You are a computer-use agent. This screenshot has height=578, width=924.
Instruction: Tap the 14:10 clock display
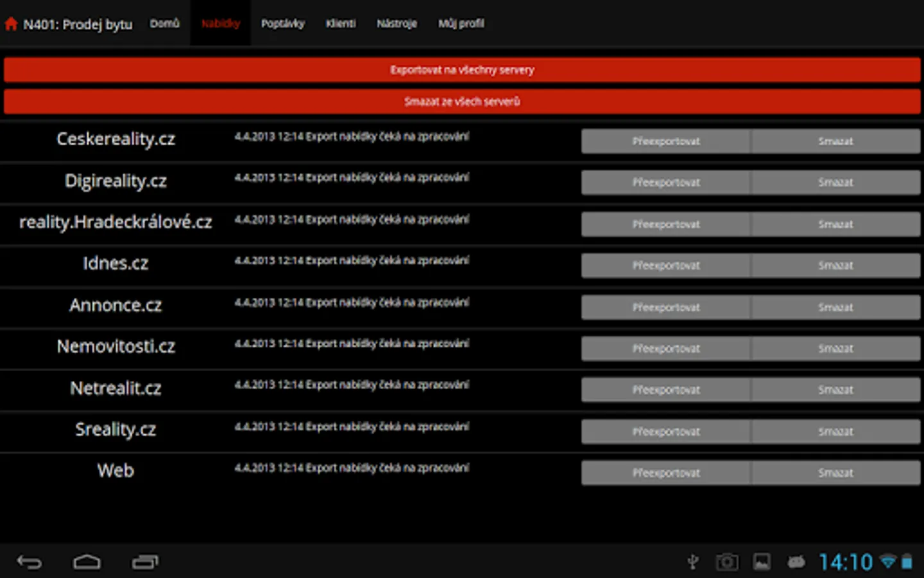coord(846,562)
